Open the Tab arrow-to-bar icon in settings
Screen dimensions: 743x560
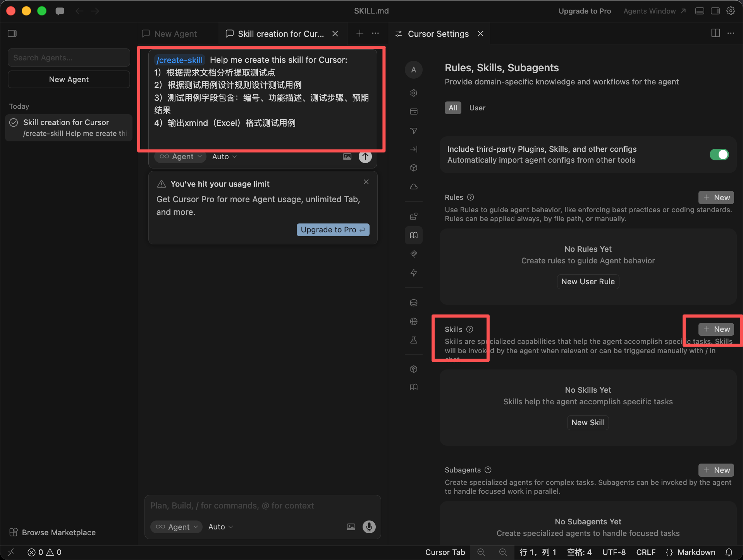pyautogui.click(x=414, y=149)
